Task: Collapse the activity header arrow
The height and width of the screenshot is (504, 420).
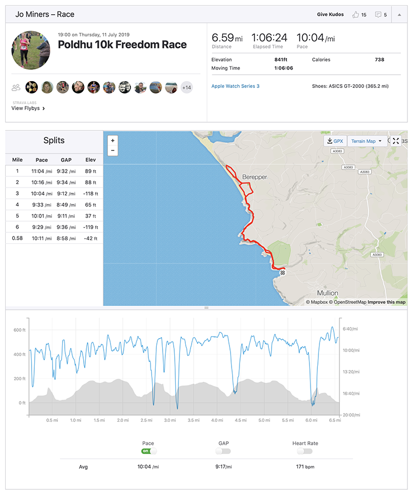Action: click(x=399, y=15)
